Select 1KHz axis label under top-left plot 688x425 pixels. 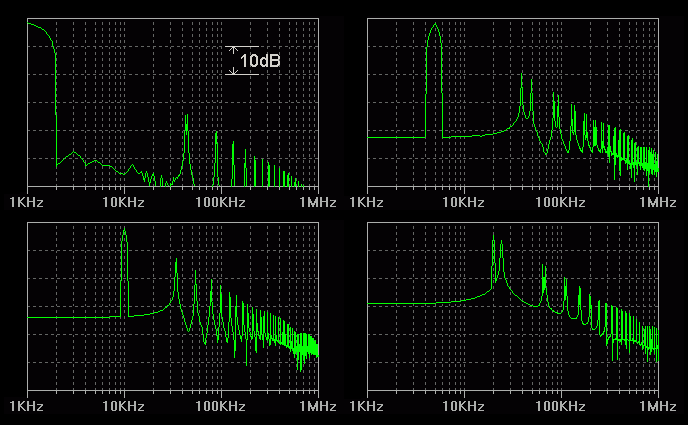coord(26,202)
